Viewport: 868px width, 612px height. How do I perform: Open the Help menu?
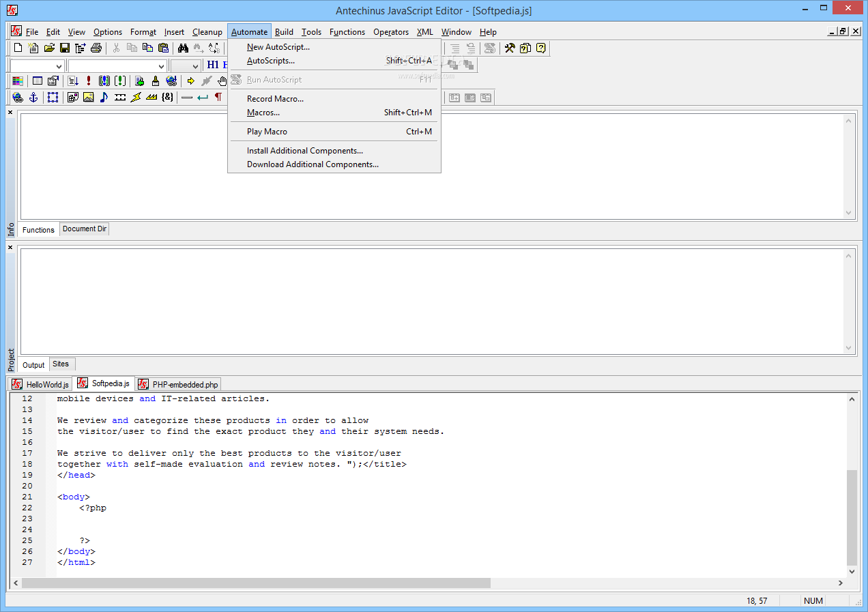click(488, 32)
